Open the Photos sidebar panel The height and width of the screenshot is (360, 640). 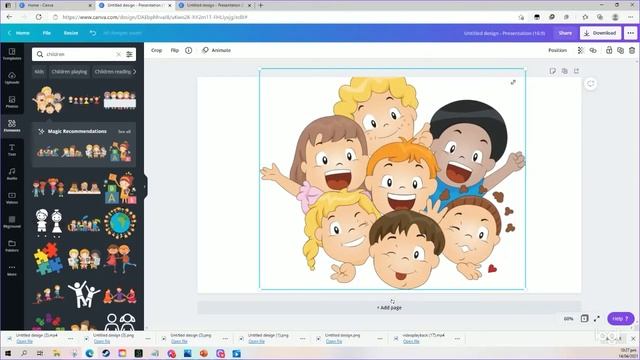tap(12, 102)
